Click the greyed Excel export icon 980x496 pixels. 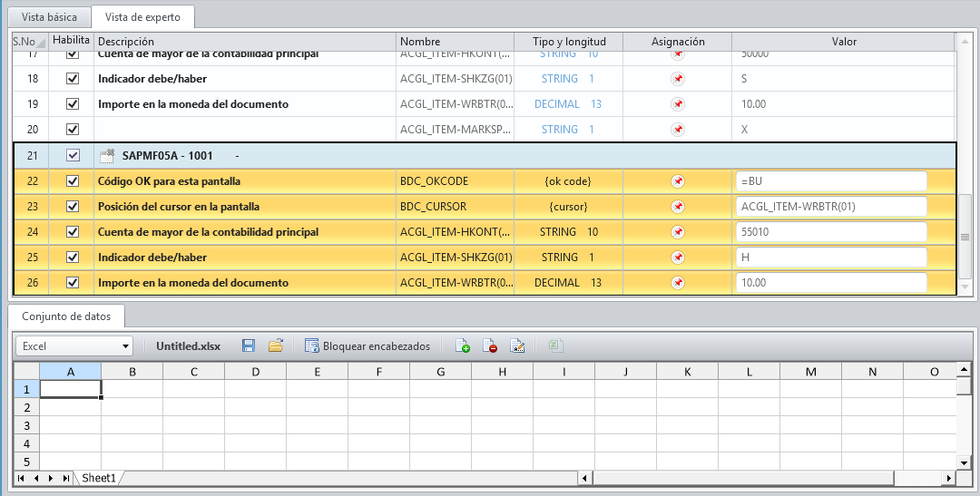[x=555, y=345]
